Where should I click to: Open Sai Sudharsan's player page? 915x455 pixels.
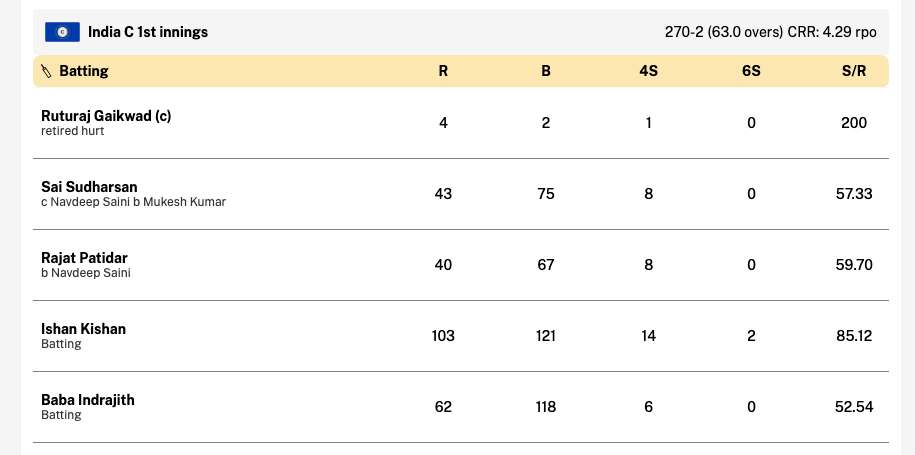(89, 187)
